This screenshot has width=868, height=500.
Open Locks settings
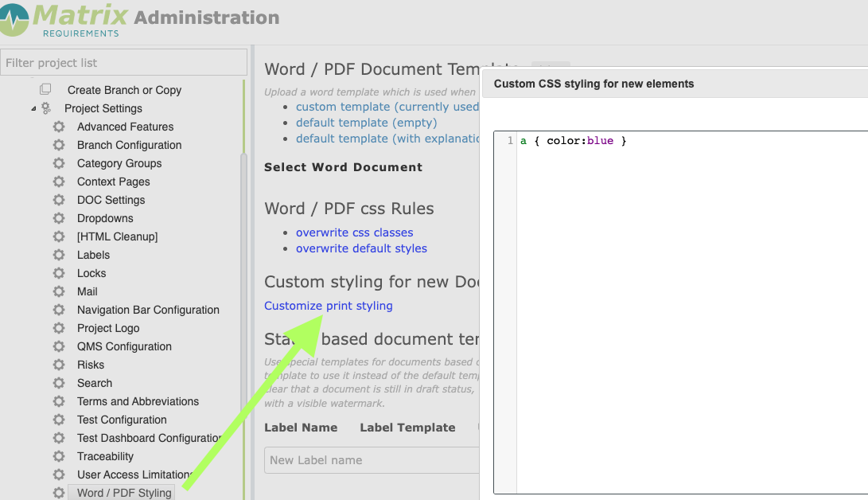pos(91,272)
